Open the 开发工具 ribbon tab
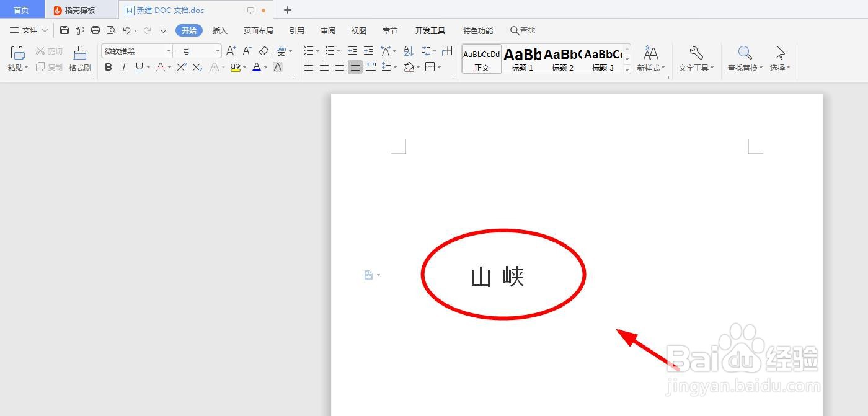 click(430, 30)
